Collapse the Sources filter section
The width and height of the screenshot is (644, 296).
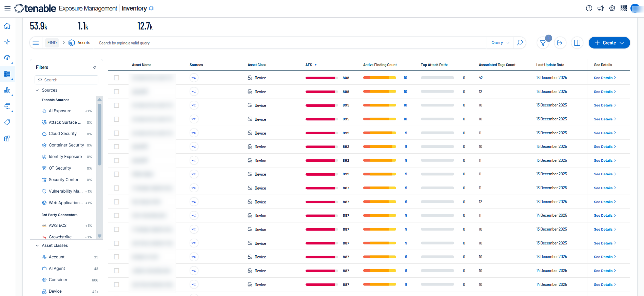click(x=37, y=90)
